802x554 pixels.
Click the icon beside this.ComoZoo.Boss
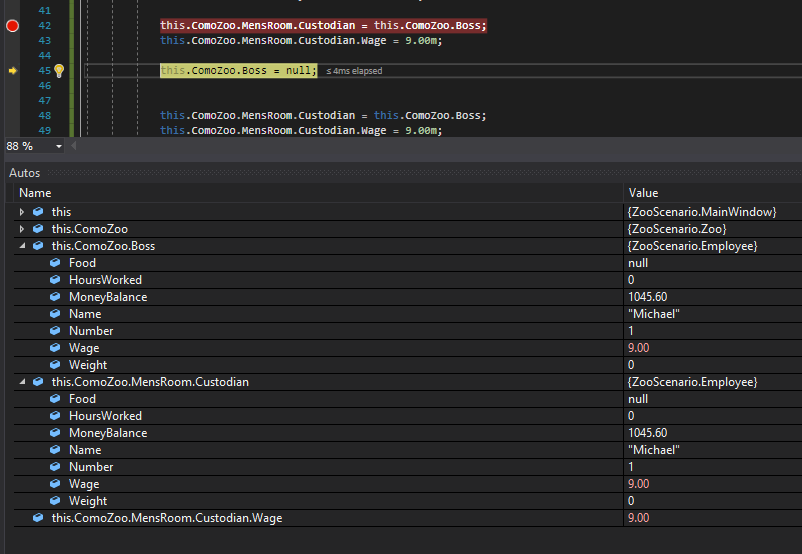coord(38,246)
